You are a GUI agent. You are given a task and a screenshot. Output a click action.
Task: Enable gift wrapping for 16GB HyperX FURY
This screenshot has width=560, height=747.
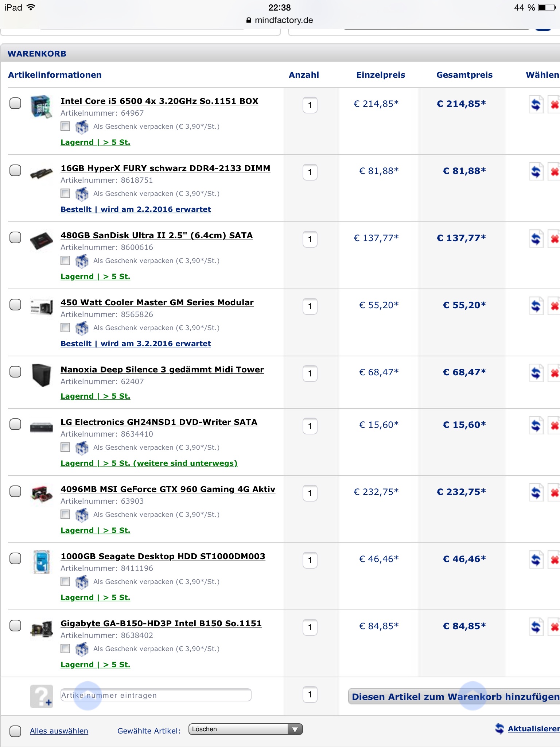click(x=65, y=193)
